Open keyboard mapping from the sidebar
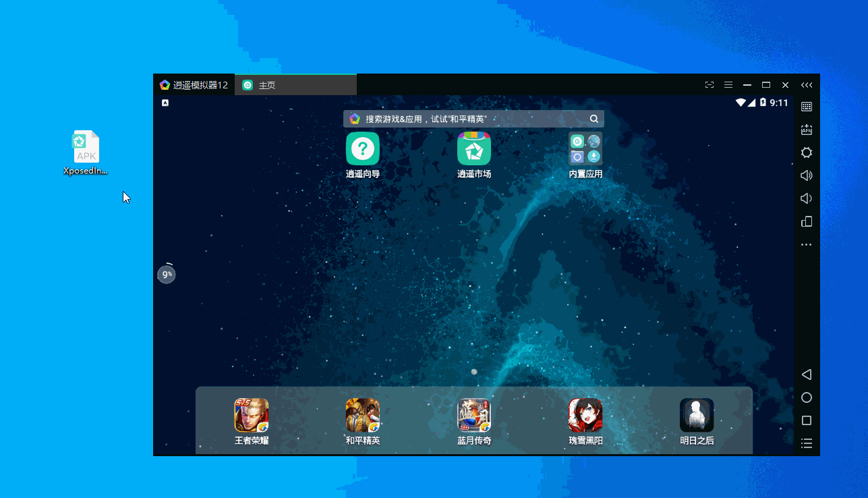 click(x=806, y=107)
